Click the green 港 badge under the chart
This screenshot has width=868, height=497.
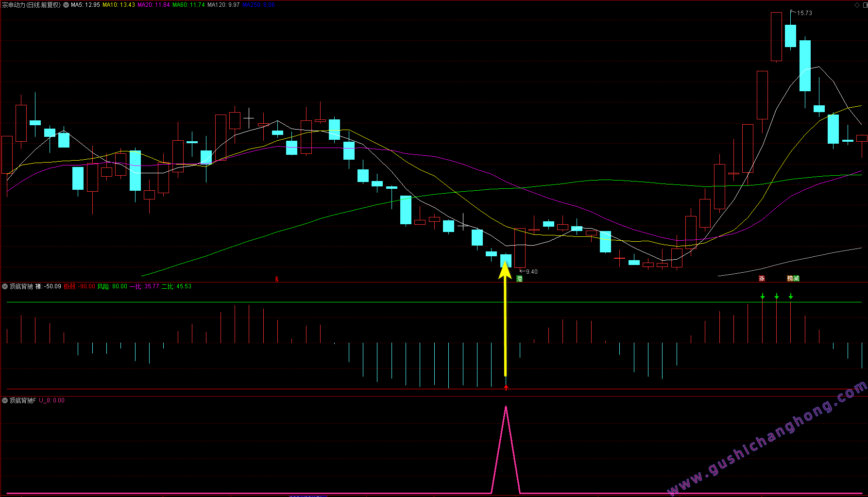[x=519, y=279]
